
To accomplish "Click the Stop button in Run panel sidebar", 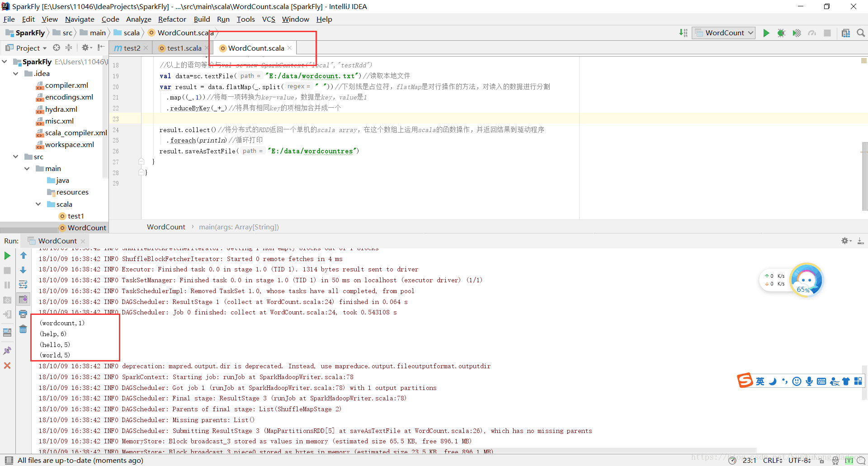I will [x=7, y=270].
